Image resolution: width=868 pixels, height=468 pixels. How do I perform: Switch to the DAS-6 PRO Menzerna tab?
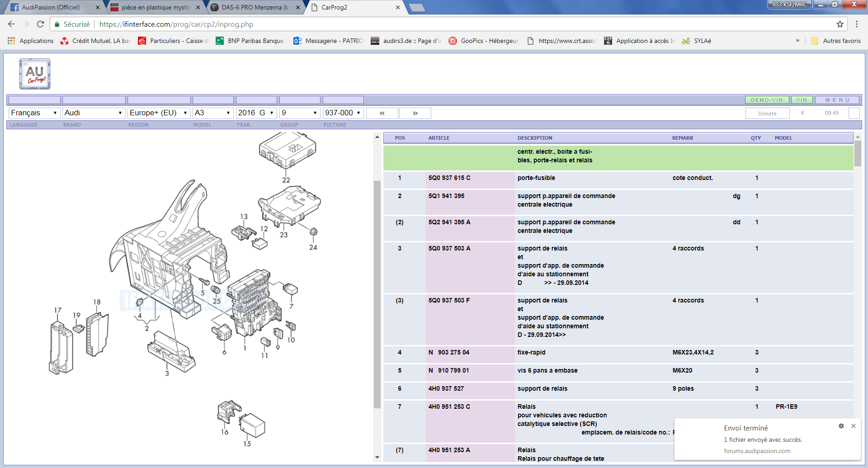coord(255,7)
